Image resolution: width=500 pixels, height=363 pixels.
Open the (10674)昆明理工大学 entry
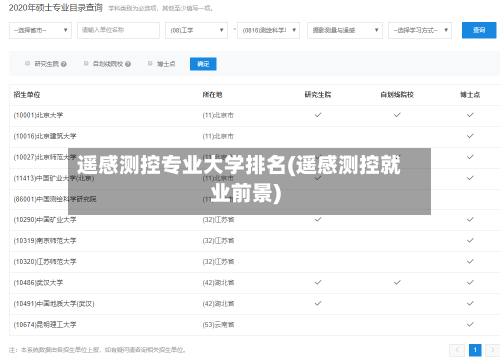click(45, 324)
